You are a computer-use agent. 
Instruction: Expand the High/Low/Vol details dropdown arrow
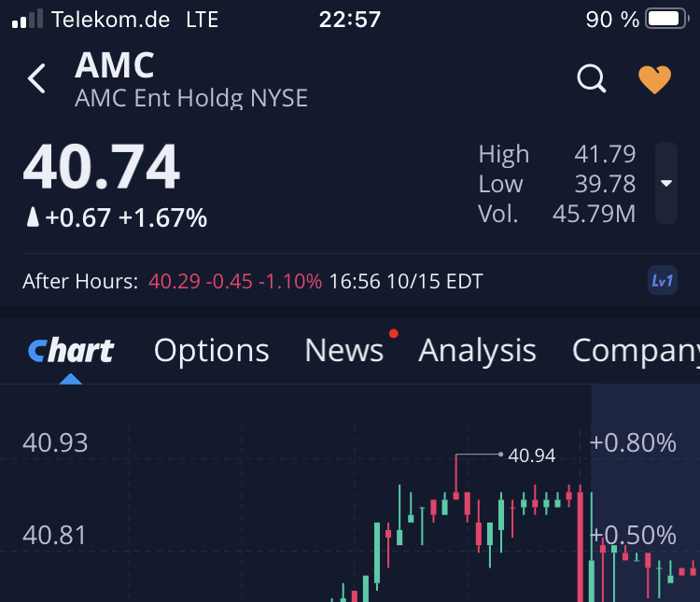point(666,183)
